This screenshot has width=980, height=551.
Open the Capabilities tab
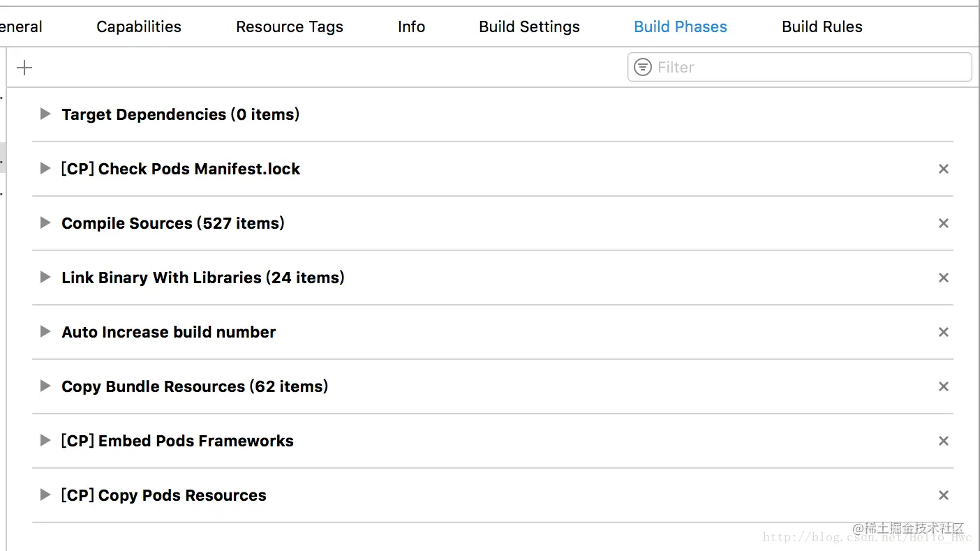point(139,27)
